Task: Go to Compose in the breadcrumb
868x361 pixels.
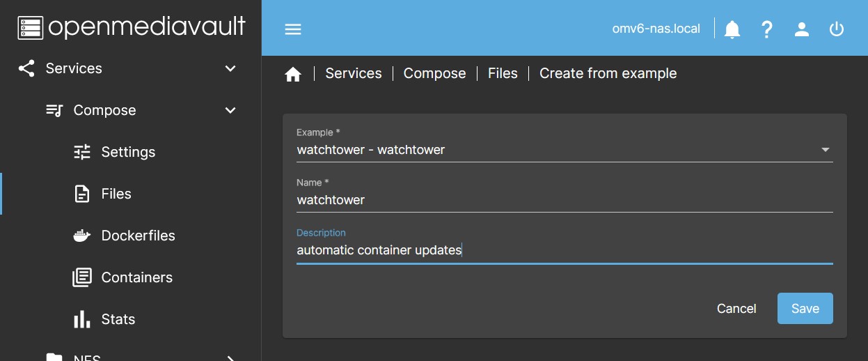Action: (x=434, y=74)
